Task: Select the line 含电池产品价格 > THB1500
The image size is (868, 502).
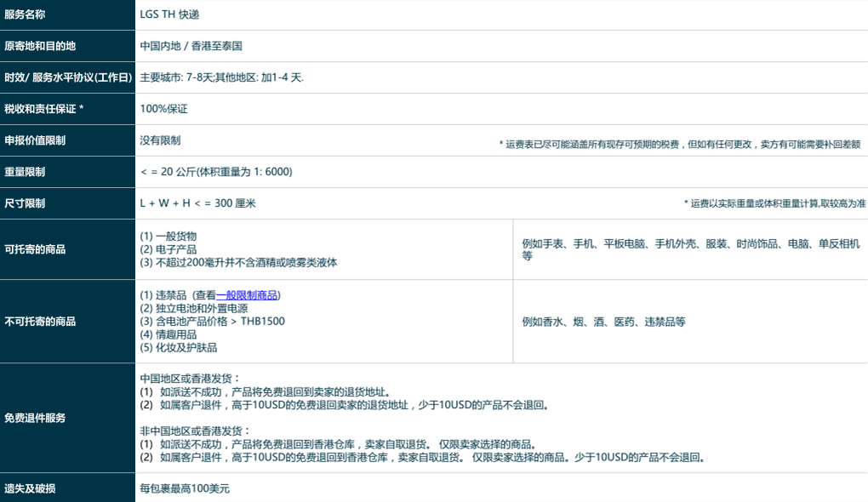Action: click(x=213, y=322)
